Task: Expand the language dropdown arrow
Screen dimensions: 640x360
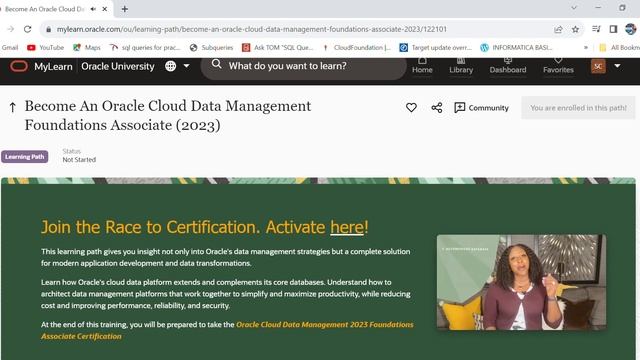Action: (x=187, y=66)
